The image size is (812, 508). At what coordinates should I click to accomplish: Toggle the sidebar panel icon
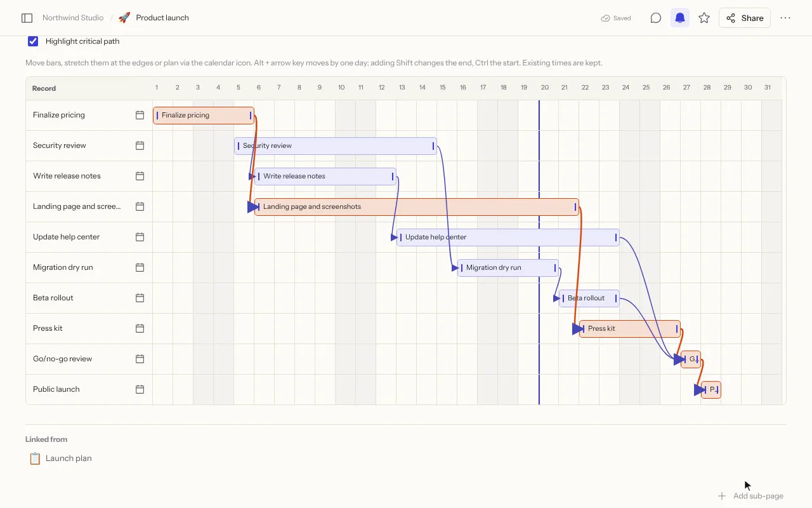(27, 18)
